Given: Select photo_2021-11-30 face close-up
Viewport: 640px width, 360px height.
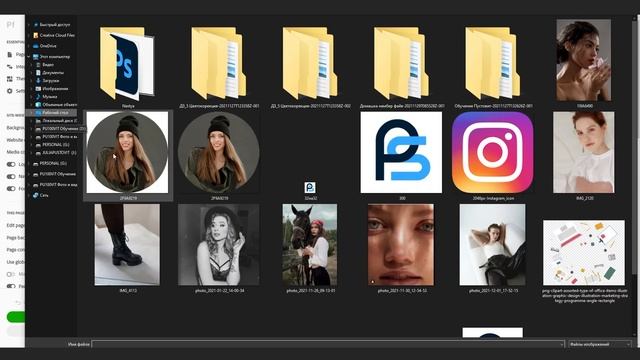Looking at the screenshot, I should 401,244.
